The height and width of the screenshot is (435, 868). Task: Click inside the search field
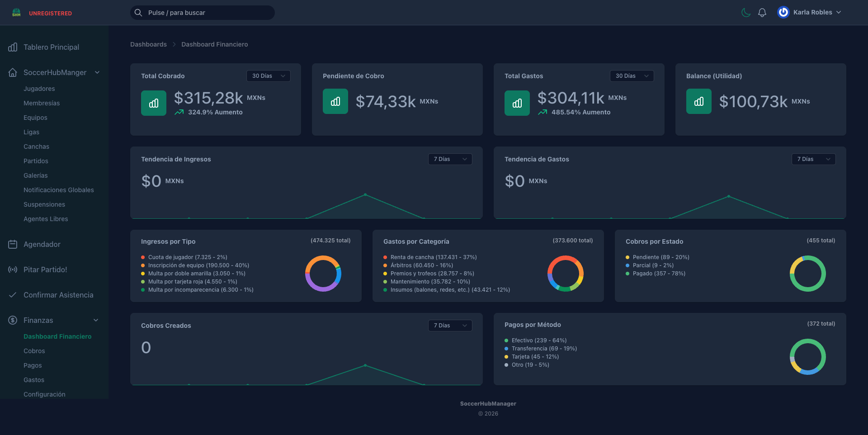(x=202, y=12)
